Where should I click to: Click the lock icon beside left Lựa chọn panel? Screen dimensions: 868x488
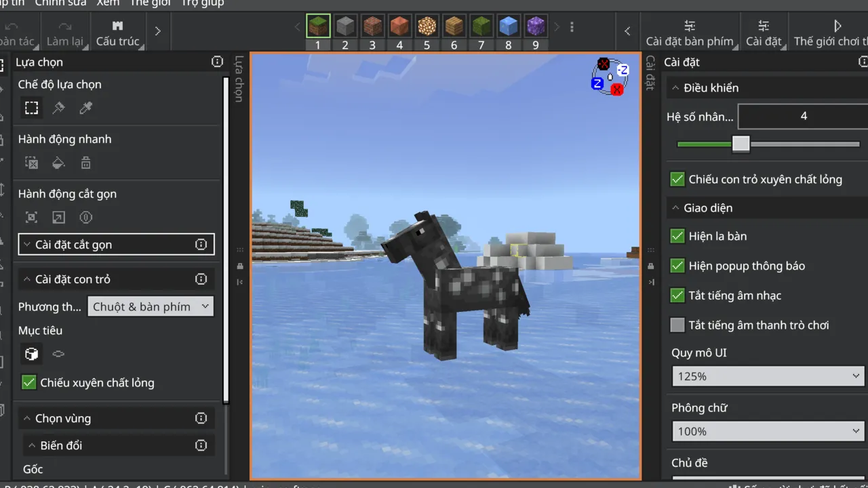[x=240, y=266]
